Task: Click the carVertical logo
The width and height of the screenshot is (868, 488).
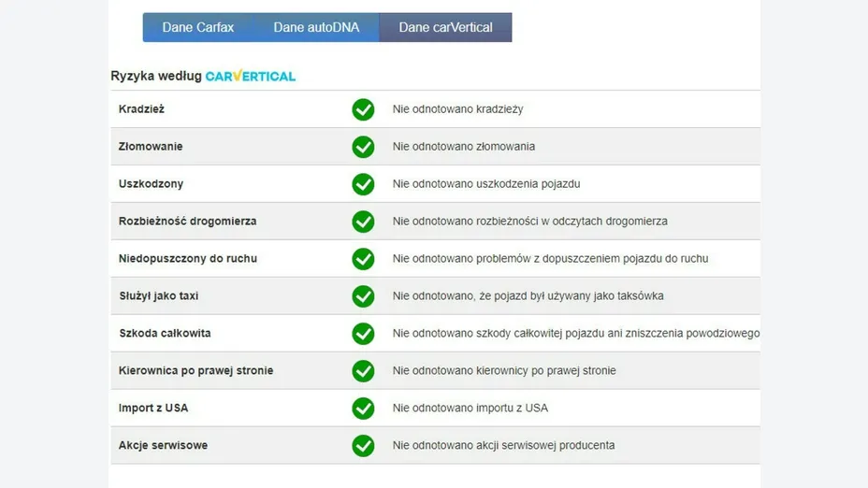Action: [251, 76]
